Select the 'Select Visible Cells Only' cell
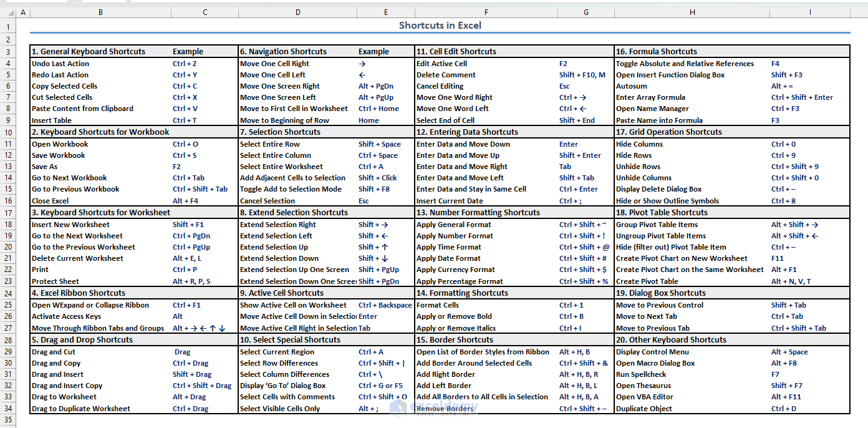The width and height of the screenshot is (868, 428). [298, 409]
